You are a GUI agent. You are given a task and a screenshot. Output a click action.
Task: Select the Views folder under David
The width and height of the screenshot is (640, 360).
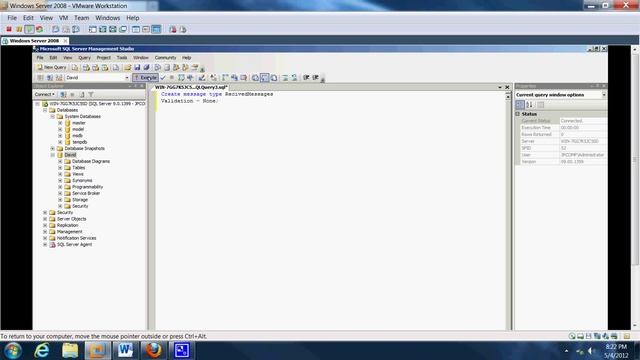click(x=78, y=174)
